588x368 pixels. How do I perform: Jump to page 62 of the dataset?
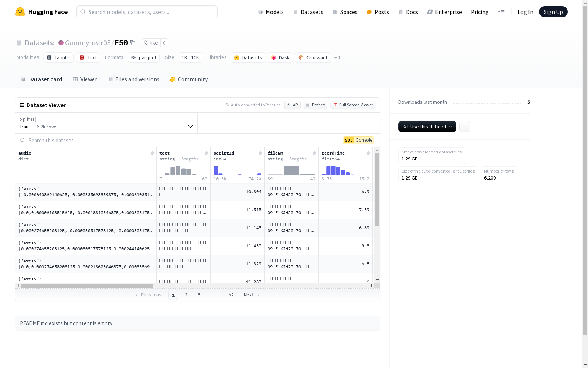231,295
